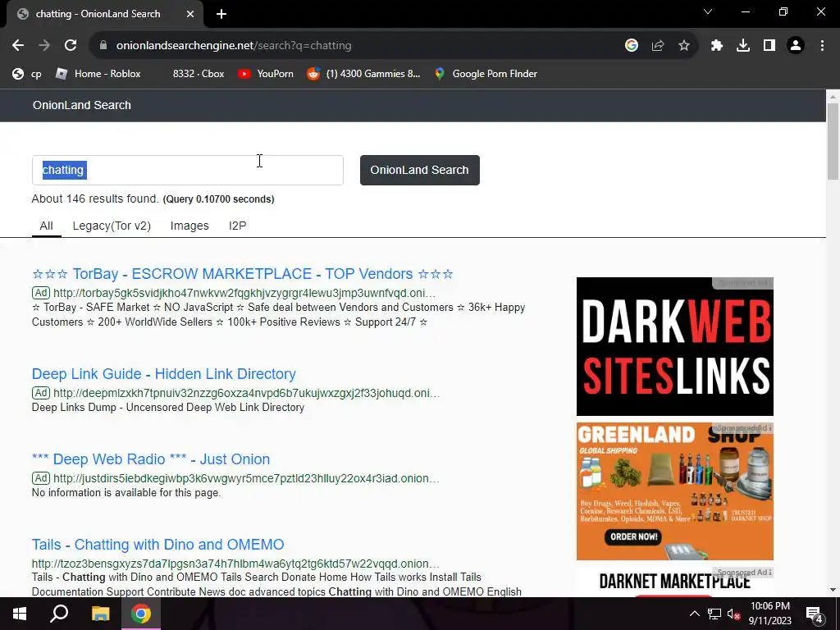Click the lock icon in address bar
The height and width of the screenshot is (630, 840).
[103, 46]
